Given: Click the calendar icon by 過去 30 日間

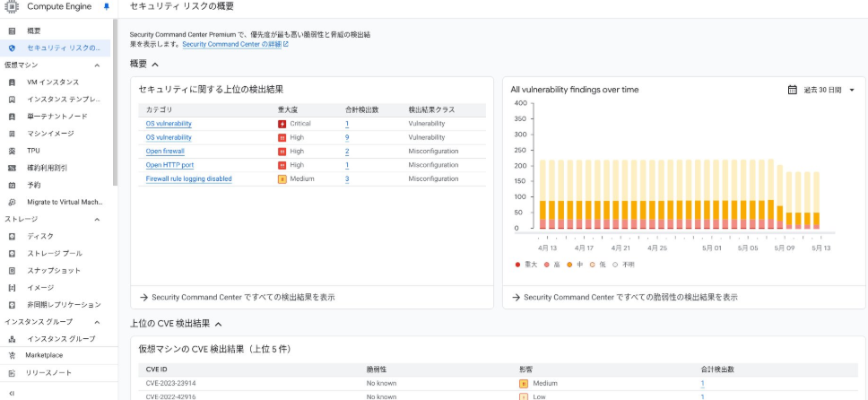Looking at the screenshot, I should tap(792, 90).
